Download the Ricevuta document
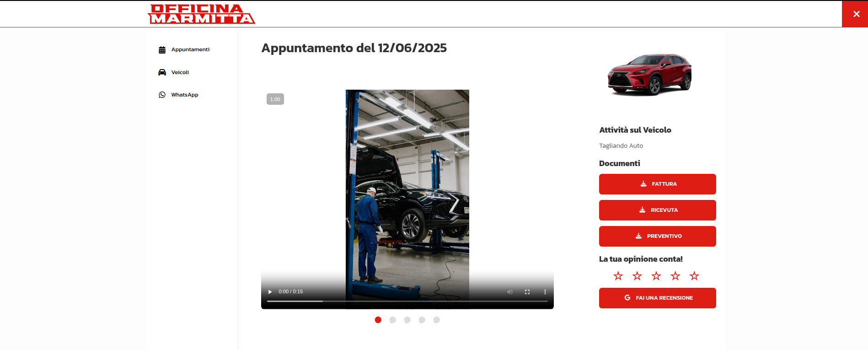 [657, 210]
